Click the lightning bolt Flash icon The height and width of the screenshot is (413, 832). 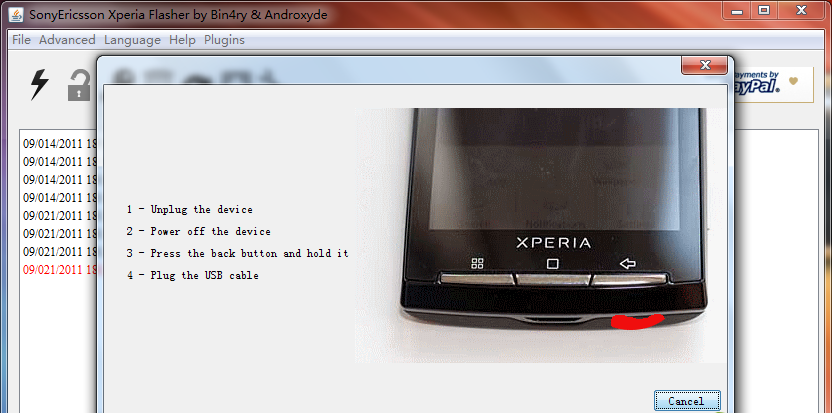pyautogui.click(x=39, y=85)
